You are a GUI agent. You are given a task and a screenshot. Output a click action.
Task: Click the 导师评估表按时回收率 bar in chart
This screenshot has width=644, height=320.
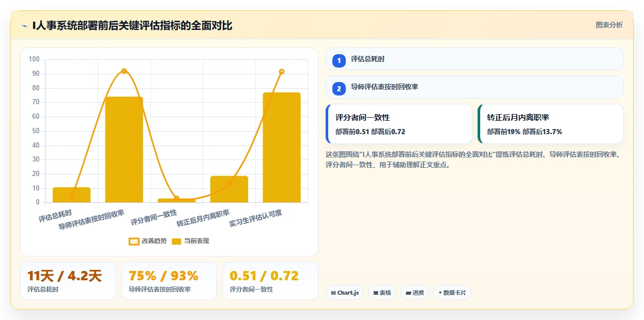(x=124, y=150)
